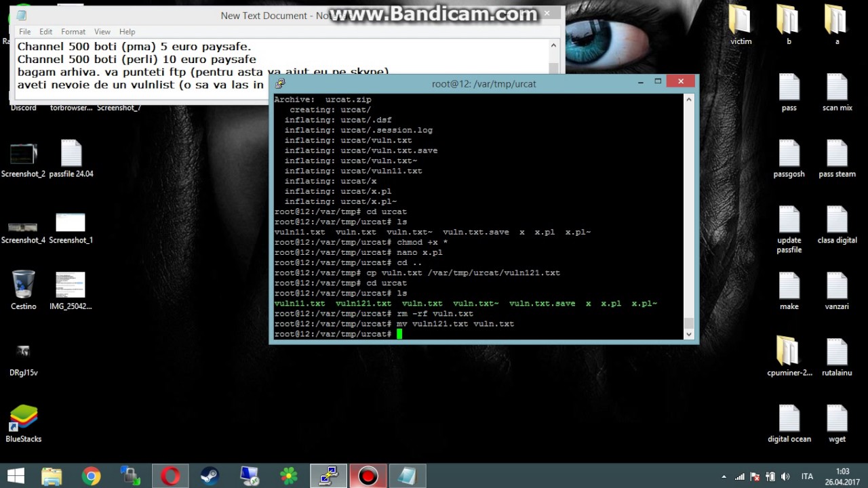Switch to Notepad taskbar button
This screenshot has height=488, width=868.
(x=407, y=476)
